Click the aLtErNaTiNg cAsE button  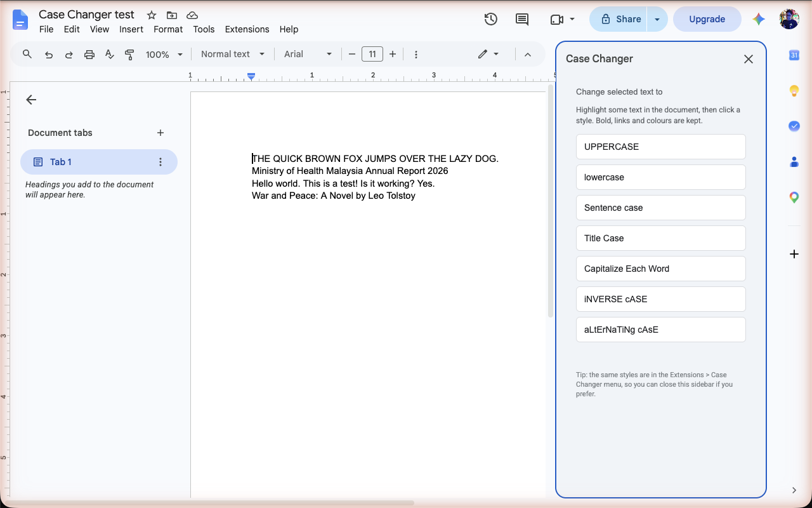660,330
